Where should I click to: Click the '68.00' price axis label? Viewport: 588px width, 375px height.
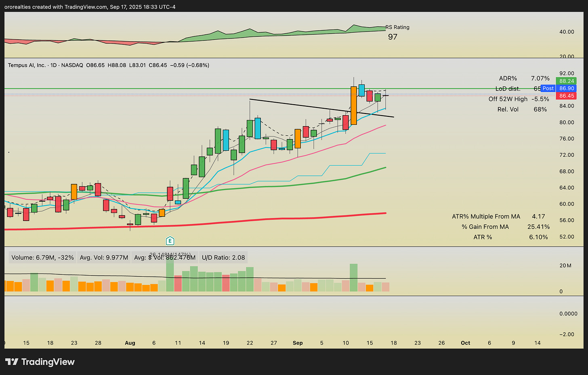(567, 171)
